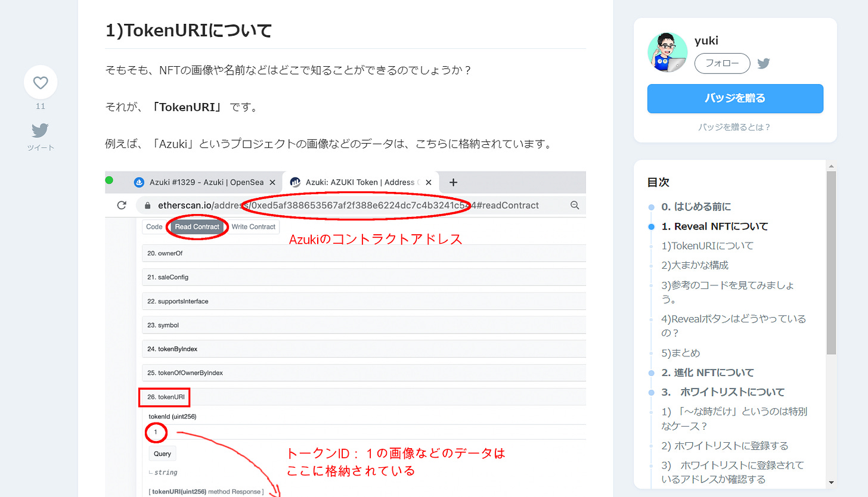Go to 5)まとめ in table of contents

coord(680,353)
